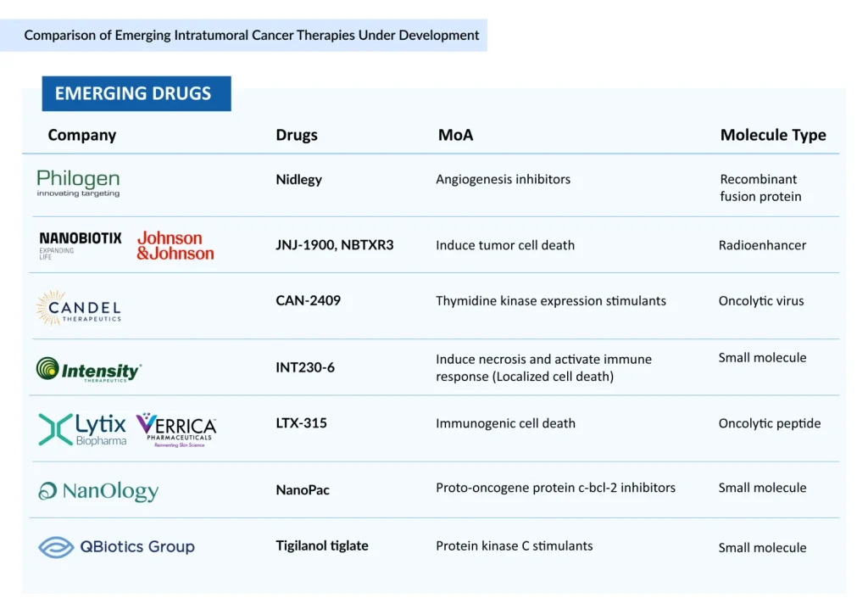Click the 'Oncolytic peptide' molecule type
Image resolution: width=868 pixels, height=598 pixels.
[770, 423]
